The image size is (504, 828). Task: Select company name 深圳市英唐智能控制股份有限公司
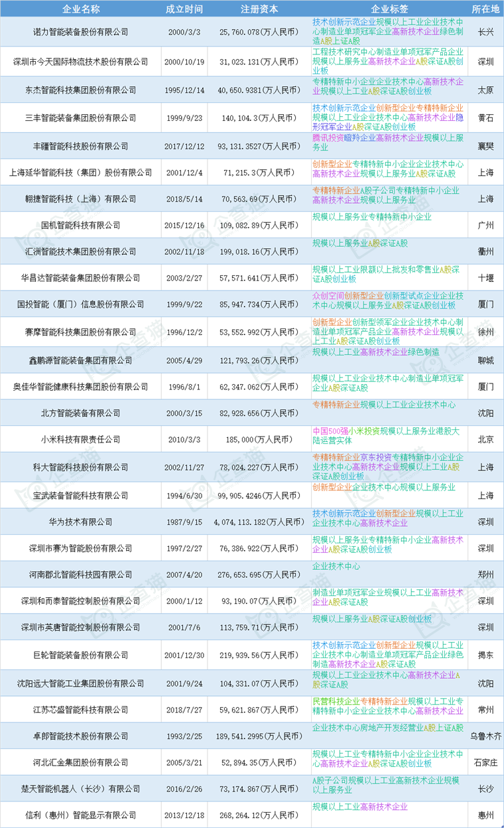pos(81,627)
